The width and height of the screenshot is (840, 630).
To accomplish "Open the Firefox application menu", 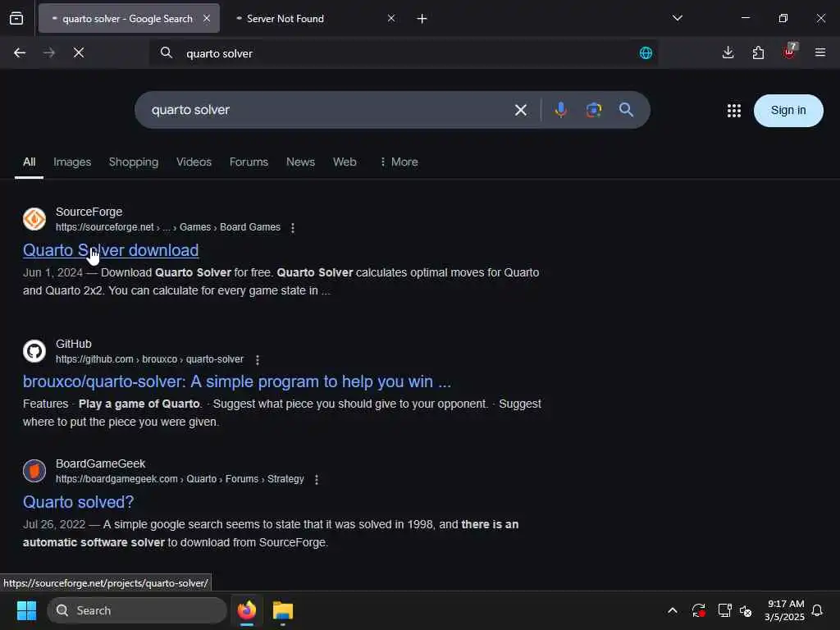I will [819, 52].
